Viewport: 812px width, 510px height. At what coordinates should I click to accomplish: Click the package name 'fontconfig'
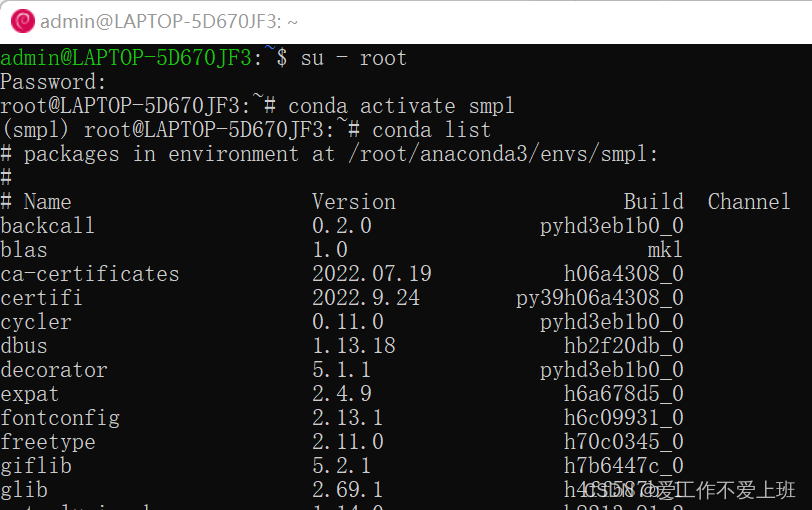60,418
